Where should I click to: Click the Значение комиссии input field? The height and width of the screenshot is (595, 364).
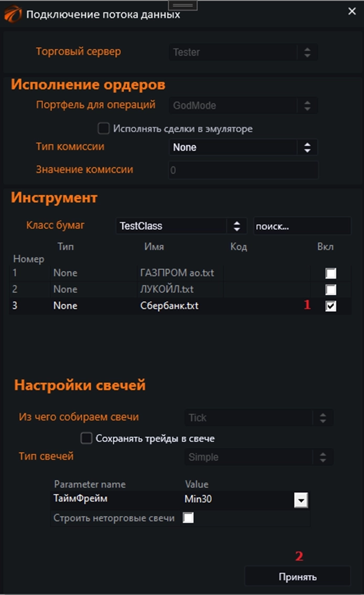[242, 170]
